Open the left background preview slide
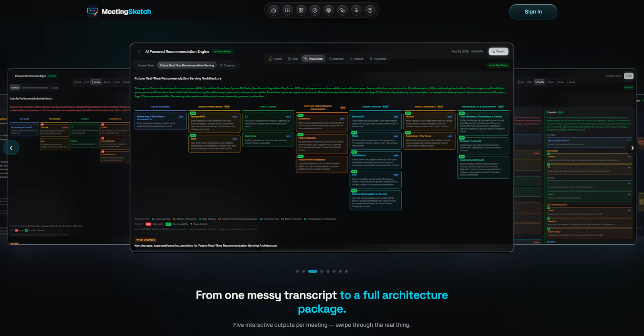644x336 pixels. coord(69,156)
